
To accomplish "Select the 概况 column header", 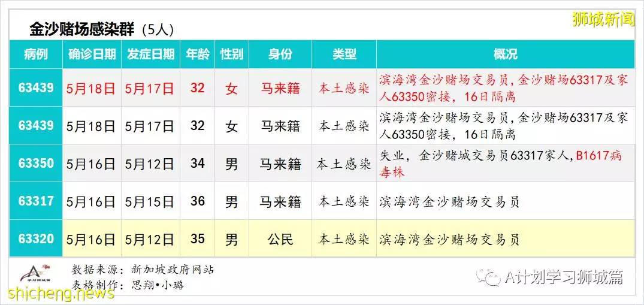I will [505, 55].
